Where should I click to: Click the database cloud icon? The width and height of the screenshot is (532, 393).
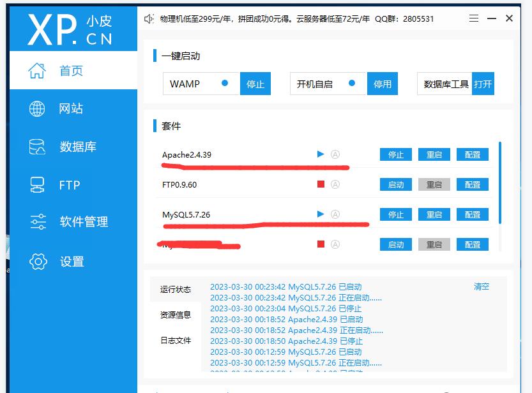click(x=36, y=147)
